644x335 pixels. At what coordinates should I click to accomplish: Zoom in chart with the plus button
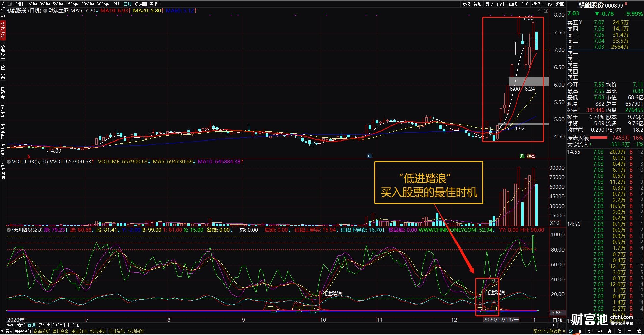tap(554, 325)
